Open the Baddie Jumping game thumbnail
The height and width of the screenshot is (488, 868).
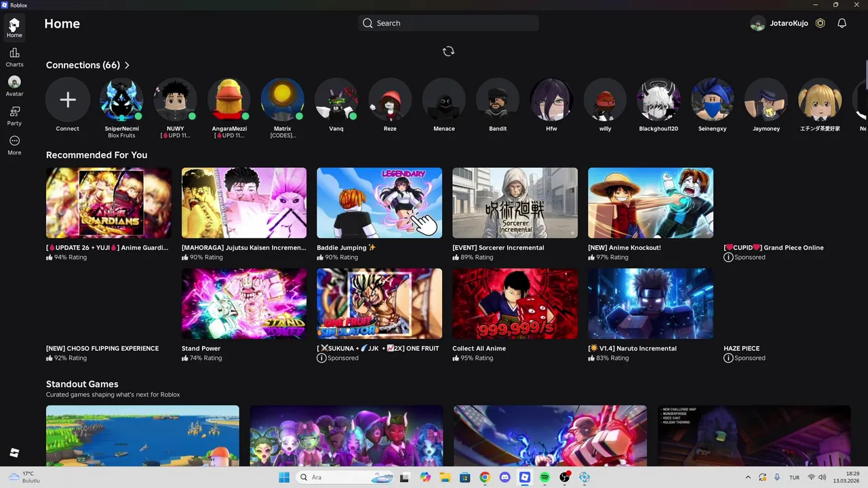pyautogui.click(x=380, y=203)
